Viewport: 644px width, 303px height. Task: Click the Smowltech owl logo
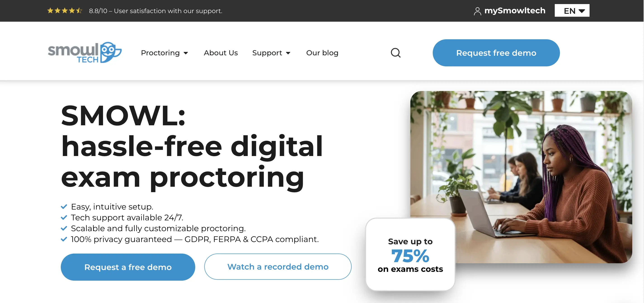(85, 52)
